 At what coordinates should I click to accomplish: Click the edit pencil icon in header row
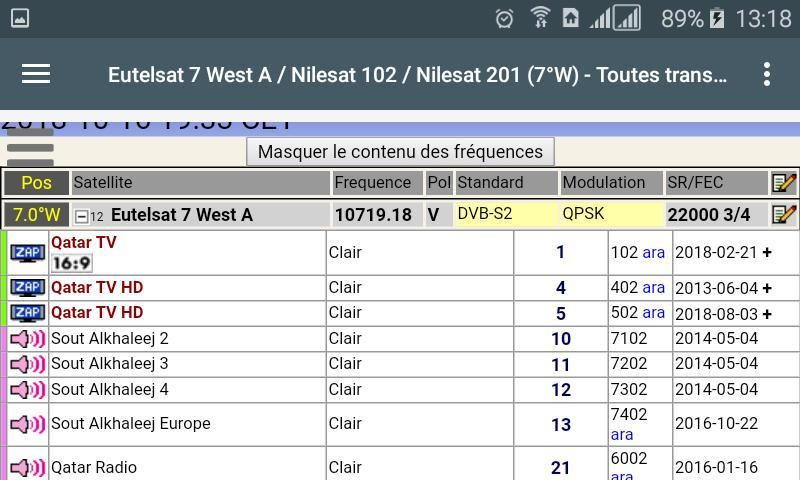coord(784,182)
